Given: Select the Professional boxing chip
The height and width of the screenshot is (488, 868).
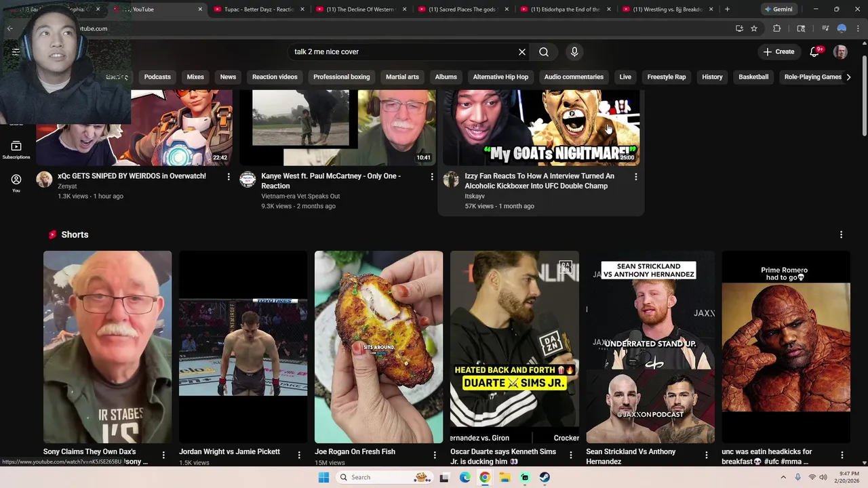Looking at the screenshot, I should [x=341, y=77].
